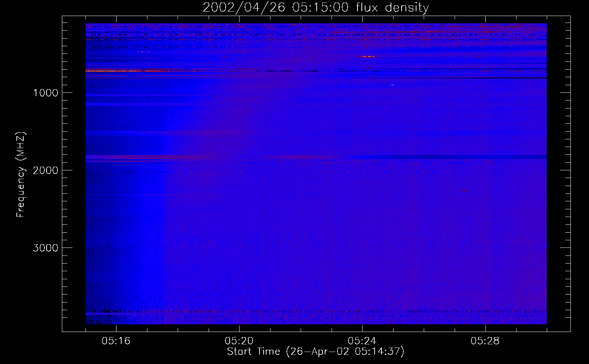Click the 3000 frequency tick label

tap(46, 248)
